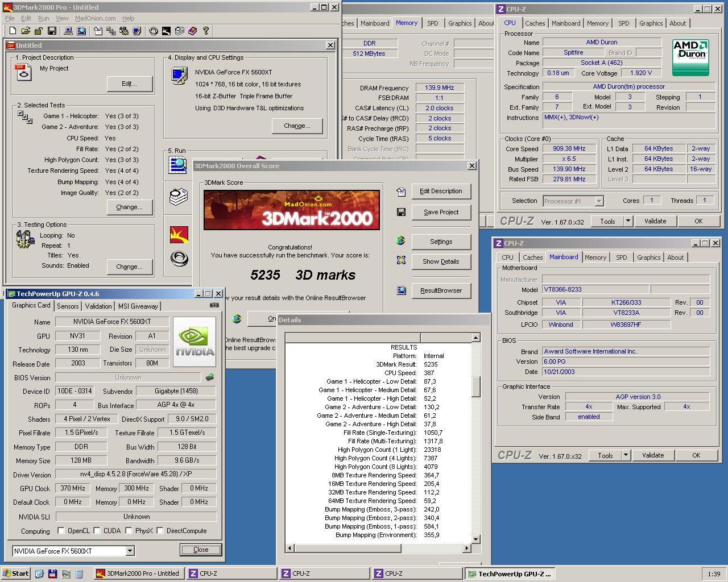The height and width of the screenshot is (582, 728).
Task: Click the torus benchmark toolbar icon
Action: click(x=154, y=31)
